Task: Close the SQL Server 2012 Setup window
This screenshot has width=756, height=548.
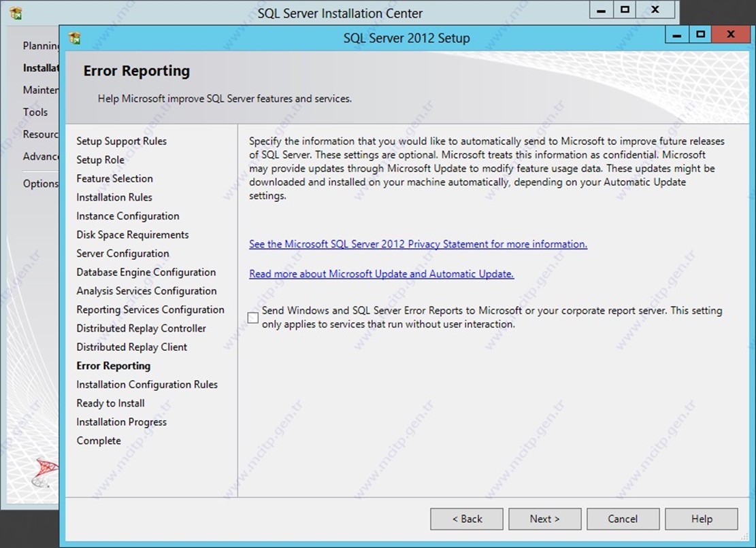Action: [731, 35]
